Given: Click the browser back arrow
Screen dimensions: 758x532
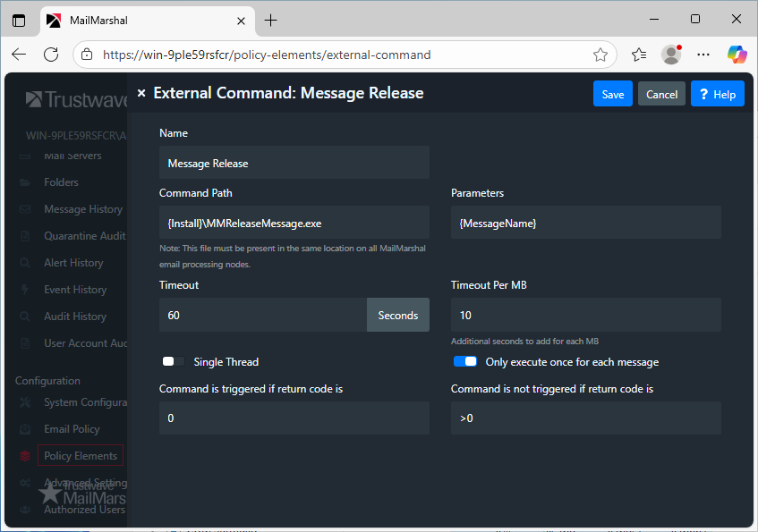Looking at the screenshot, I should [19, 55].
